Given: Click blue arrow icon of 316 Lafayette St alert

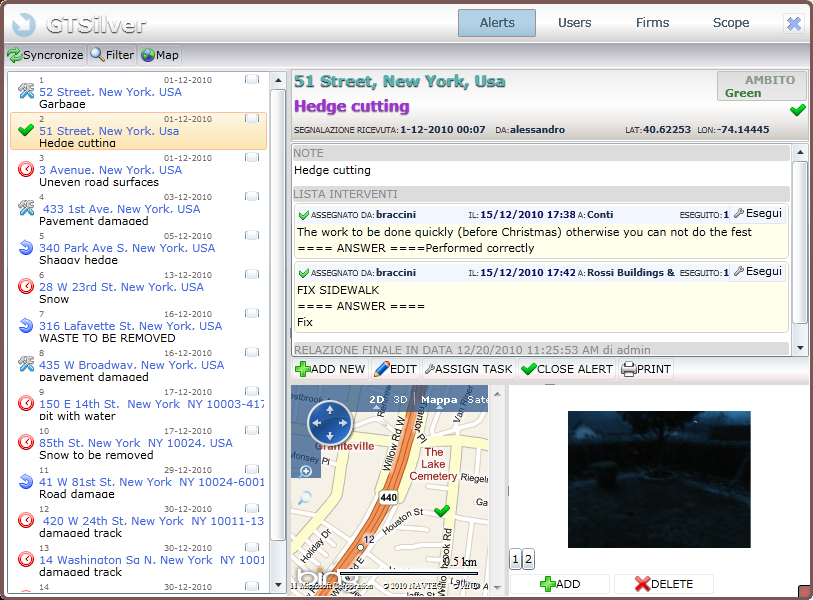Looking at the screenshot, I should click(26, 325).
